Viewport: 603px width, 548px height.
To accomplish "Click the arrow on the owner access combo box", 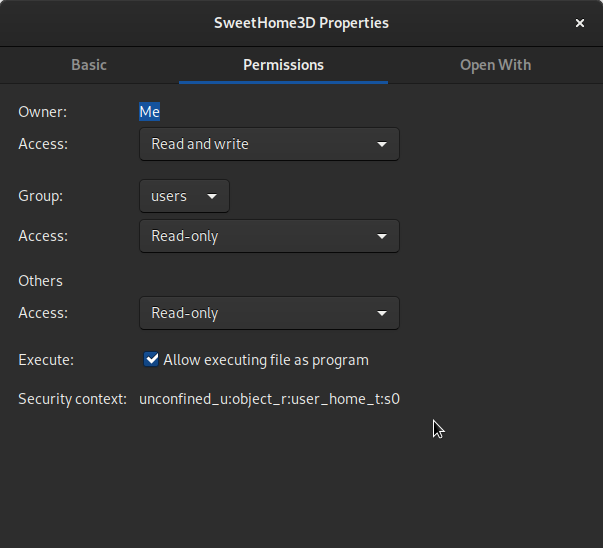I will [x=382, y=144].
